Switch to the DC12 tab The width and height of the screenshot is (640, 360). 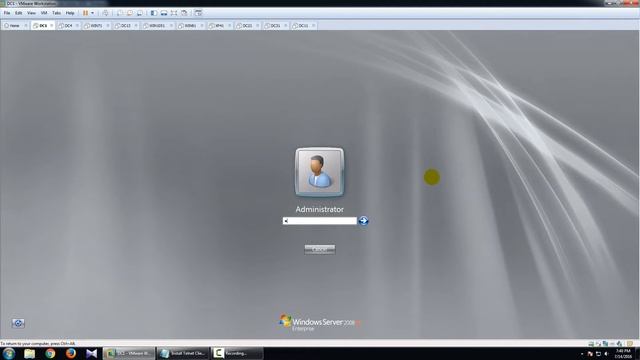coord(125,26)
